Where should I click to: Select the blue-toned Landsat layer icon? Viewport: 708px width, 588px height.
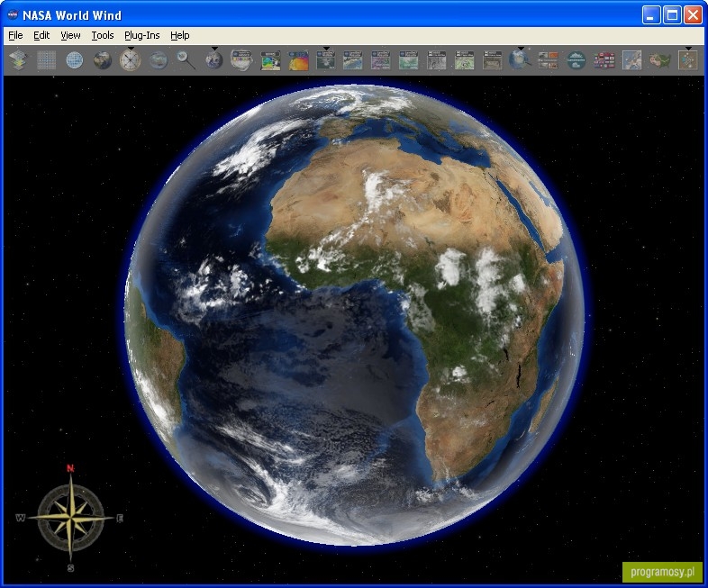point(352,60)
